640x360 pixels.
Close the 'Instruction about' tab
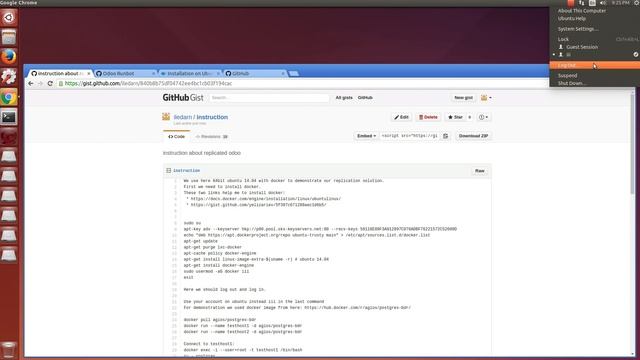tap(89, 73)
